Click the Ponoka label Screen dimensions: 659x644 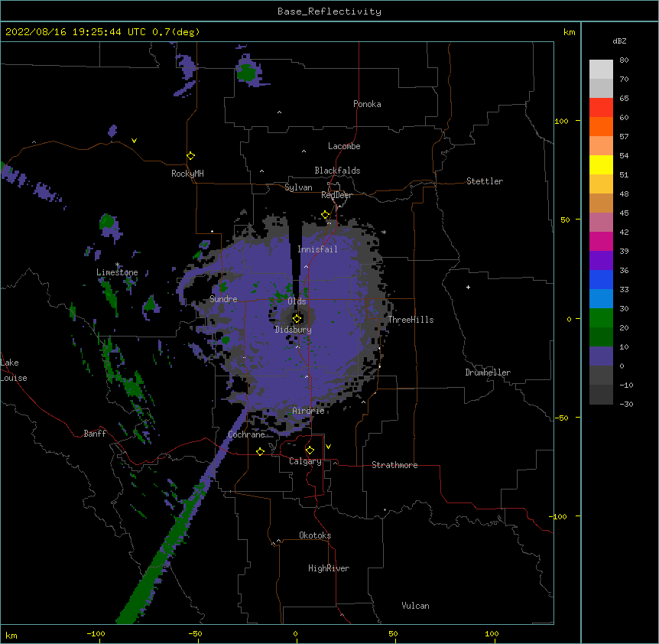(x=367, y=104)
